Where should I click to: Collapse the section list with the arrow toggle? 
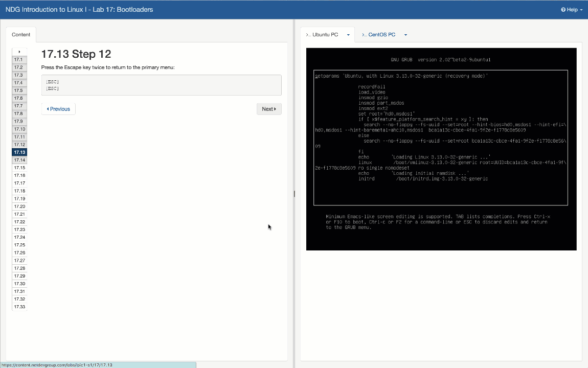point(19,52)
